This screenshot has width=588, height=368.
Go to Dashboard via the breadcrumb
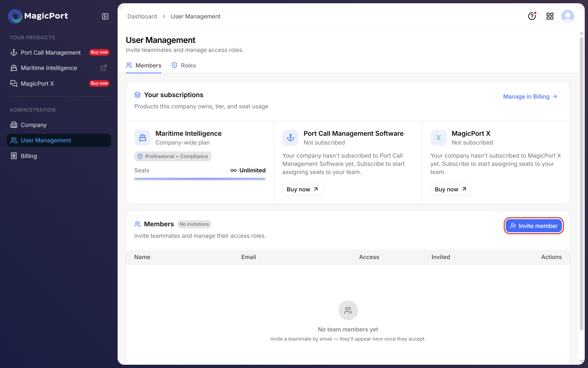click(x=142, y=16)
